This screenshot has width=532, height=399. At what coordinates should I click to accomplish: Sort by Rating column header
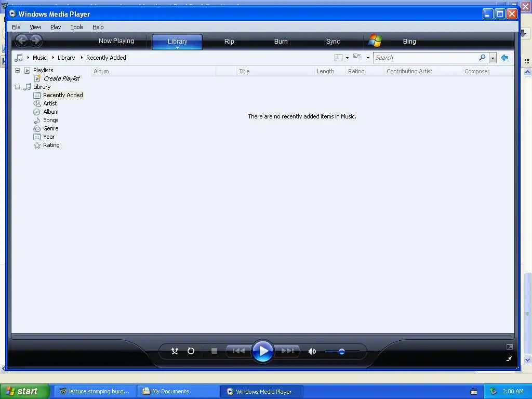pyautogui.click(x=365, y=71)
